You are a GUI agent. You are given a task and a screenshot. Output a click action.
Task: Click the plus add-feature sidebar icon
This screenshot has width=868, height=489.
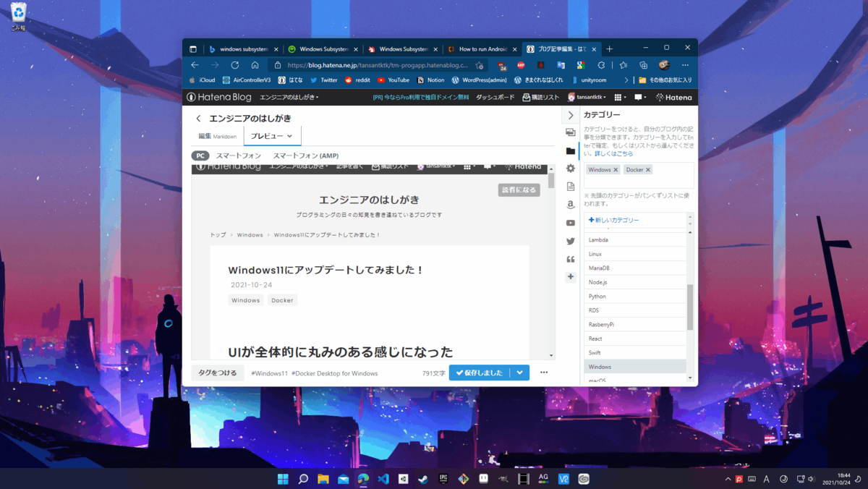pyautogui.click(x=571, y=276)
